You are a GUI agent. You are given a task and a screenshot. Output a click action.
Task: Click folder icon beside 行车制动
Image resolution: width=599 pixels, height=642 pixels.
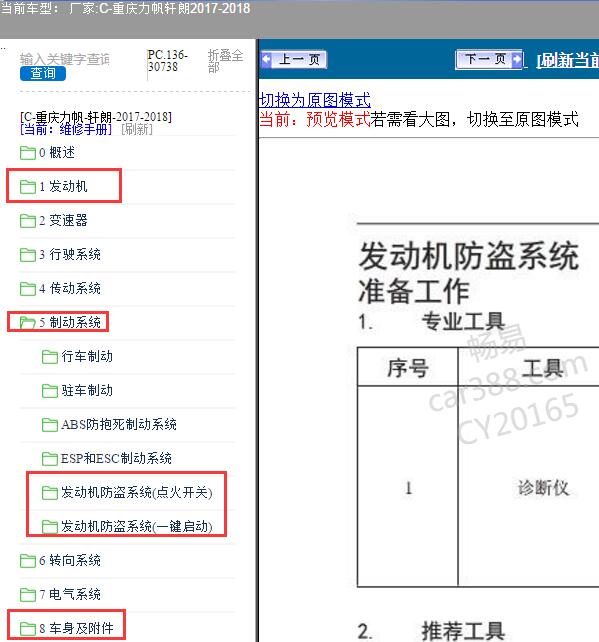pos(50,357)
